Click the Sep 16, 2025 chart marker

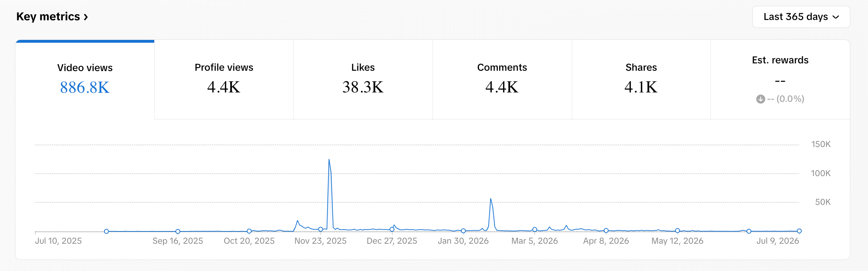178,231
